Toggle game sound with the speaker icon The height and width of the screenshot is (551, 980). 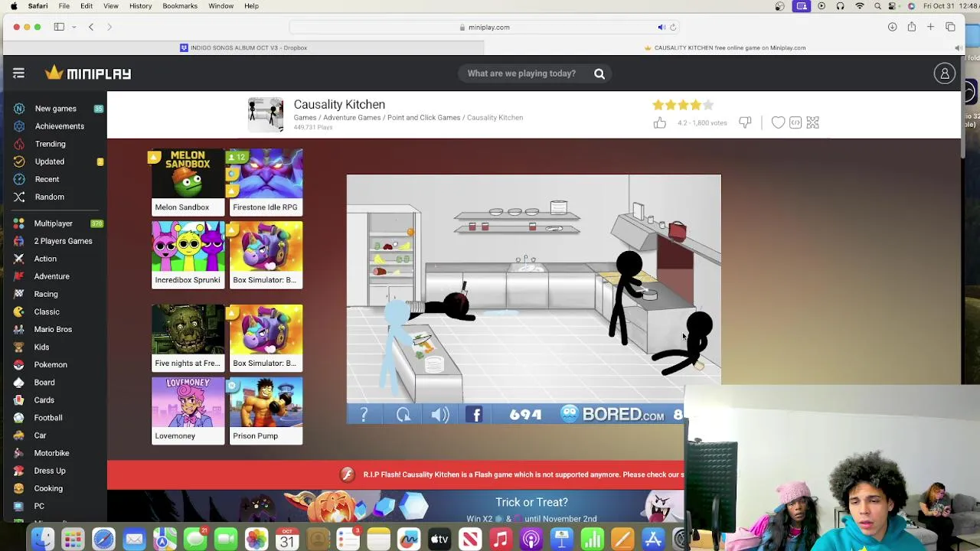tap(439, 414)
